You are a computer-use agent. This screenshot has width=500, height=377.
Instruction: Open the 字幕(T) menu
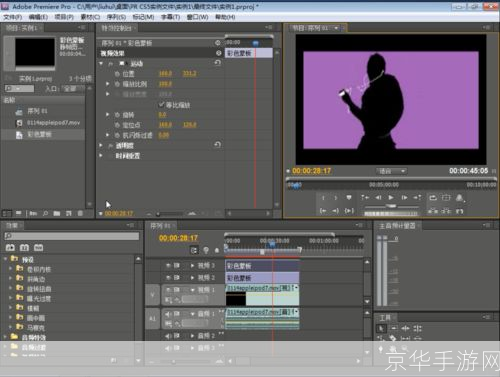170,17
